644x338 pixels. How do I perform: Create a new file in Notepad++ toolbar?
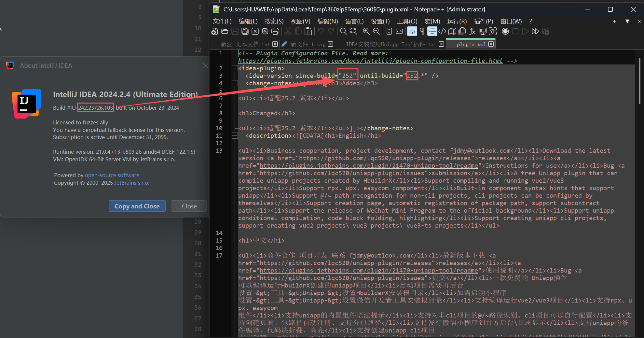coord(214,32)
